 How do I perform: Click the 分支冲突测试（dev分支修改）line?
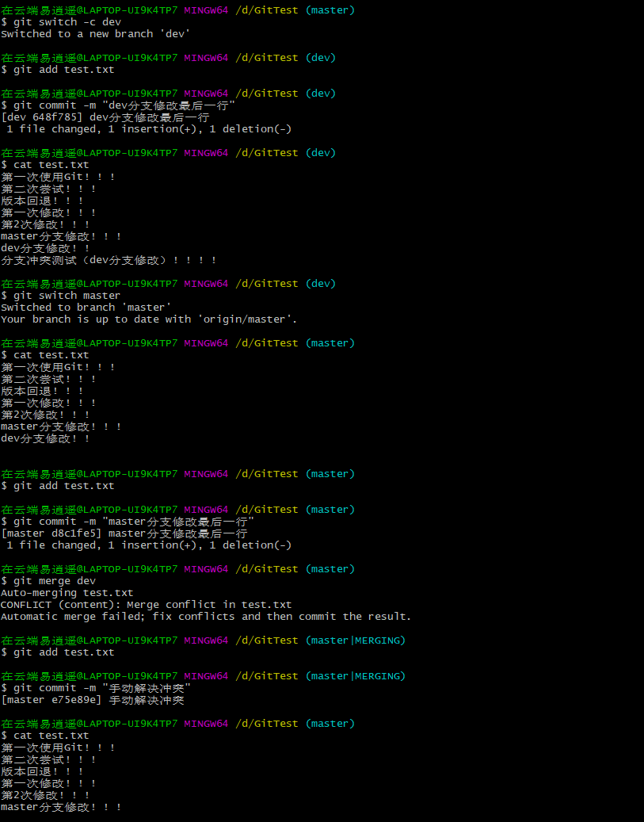pos(108,260)
